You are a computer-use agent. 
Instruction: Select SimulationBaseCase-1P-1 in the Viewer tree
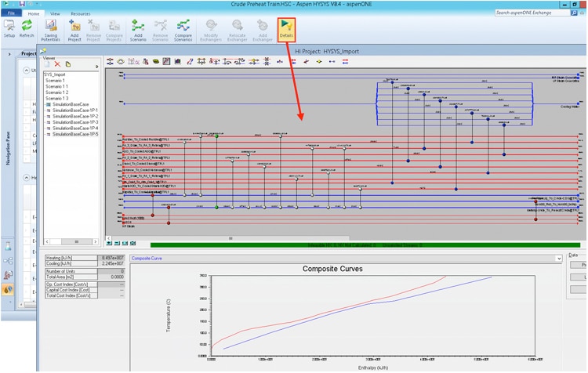click(x=75, y=110)
